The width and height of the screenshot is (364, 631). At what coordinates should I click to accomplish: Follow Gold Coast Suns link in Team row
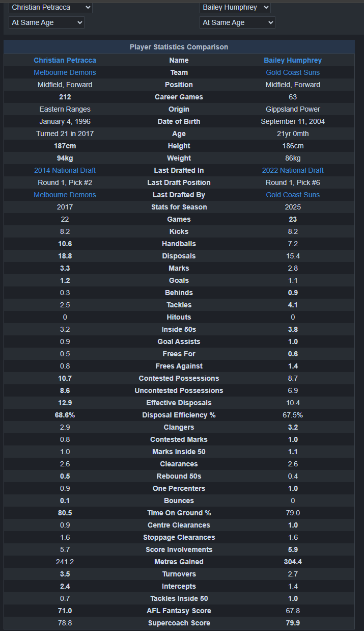[x=293, y=72]
